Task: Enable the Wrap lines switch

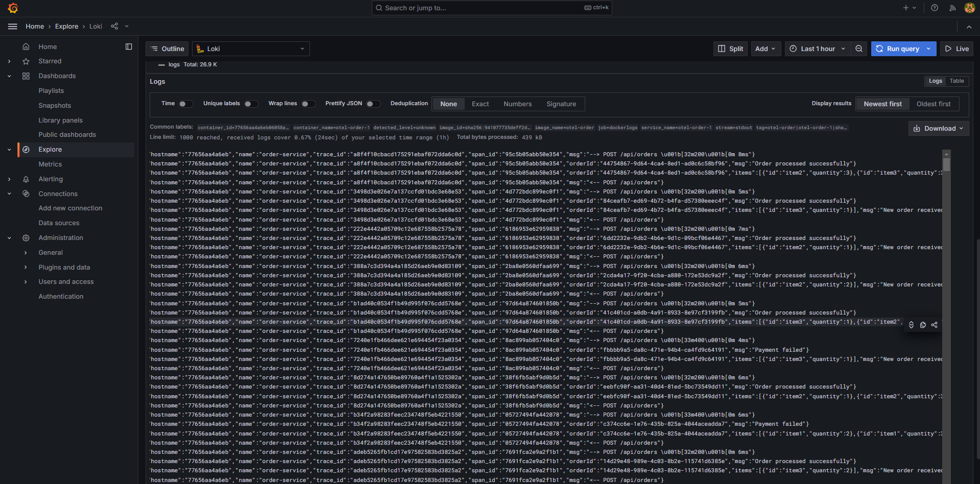Action: [308, 104]
